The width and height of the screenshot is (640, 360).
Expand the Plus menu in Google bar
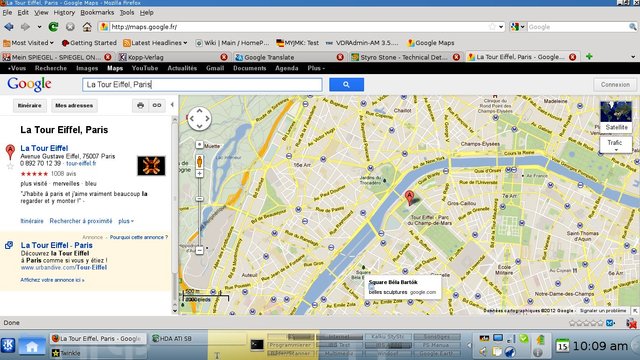(x=316, y=68)
